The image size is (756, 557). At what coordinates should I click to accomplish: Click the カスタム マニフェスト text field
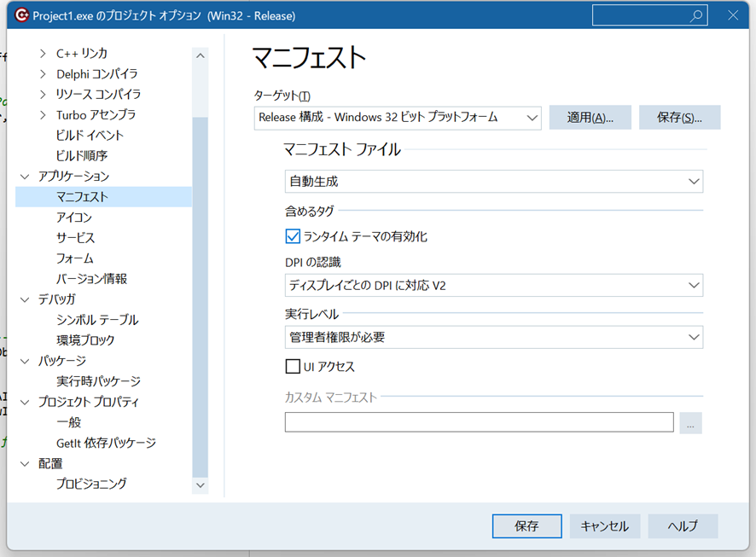click(479, 422)
